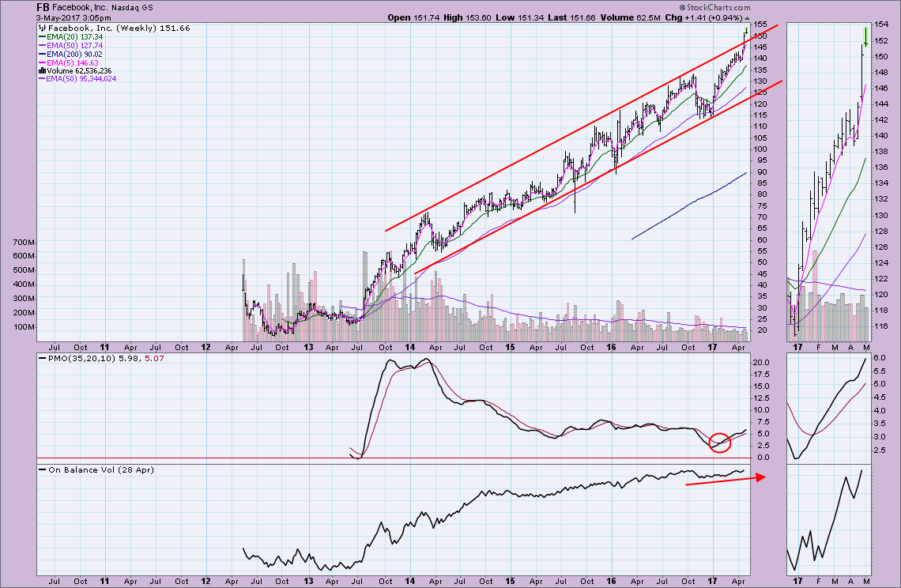Click the purple EMA(50) 127.74 legend entry

click(73, 45)
